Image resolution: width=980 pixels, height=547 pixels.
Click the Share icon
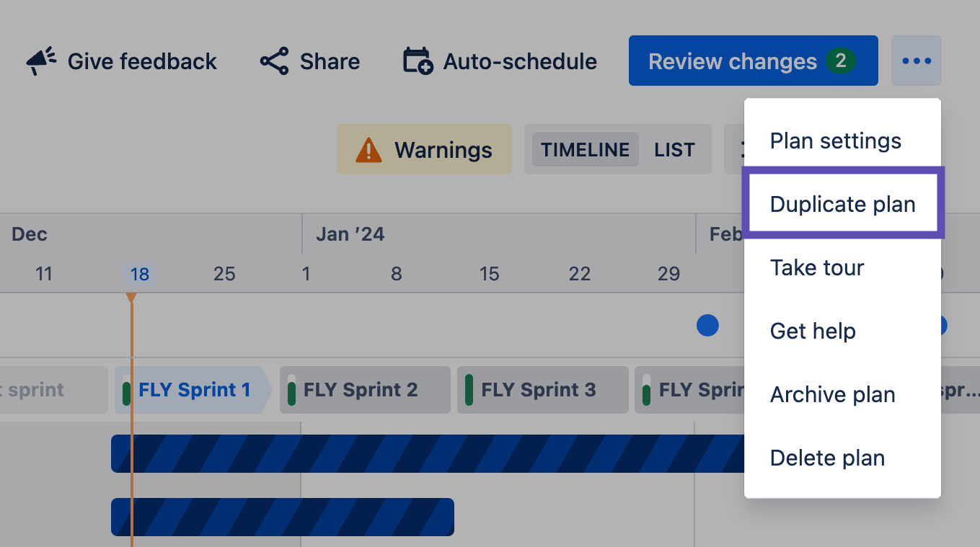click(275, 61)
